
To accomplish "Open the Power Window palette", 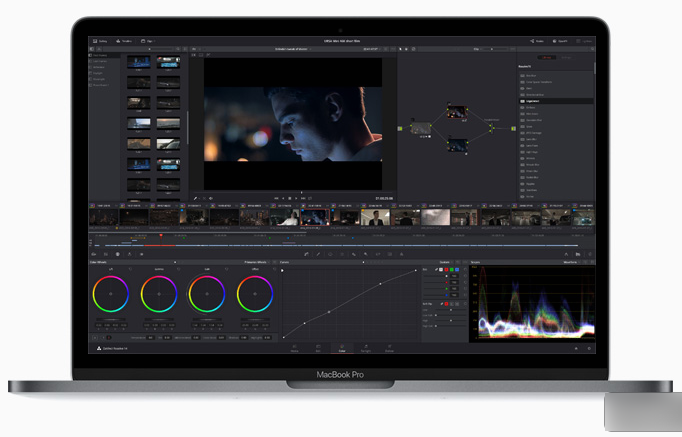I will click(330, 254).
